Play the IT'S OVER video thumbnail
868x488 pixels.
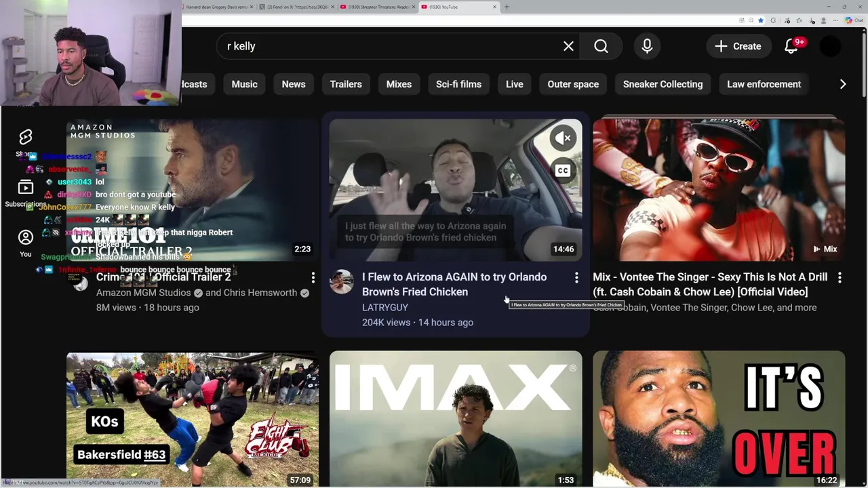pos(719,419)
